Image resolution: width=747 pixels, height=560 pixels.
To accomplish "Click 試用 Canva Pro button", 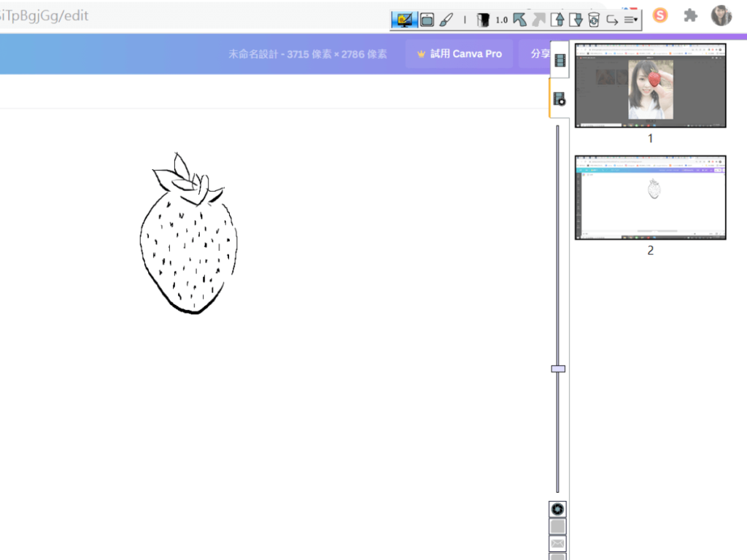I will (460, 54).
